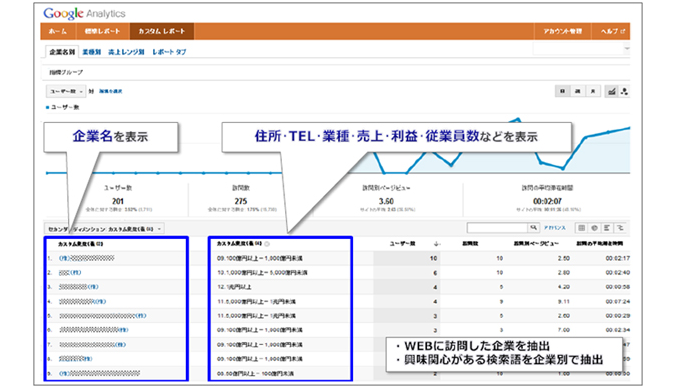Open the ヘルプ link
The width and height of the screenshot is (680, 389).
click(x=612, y=31)
